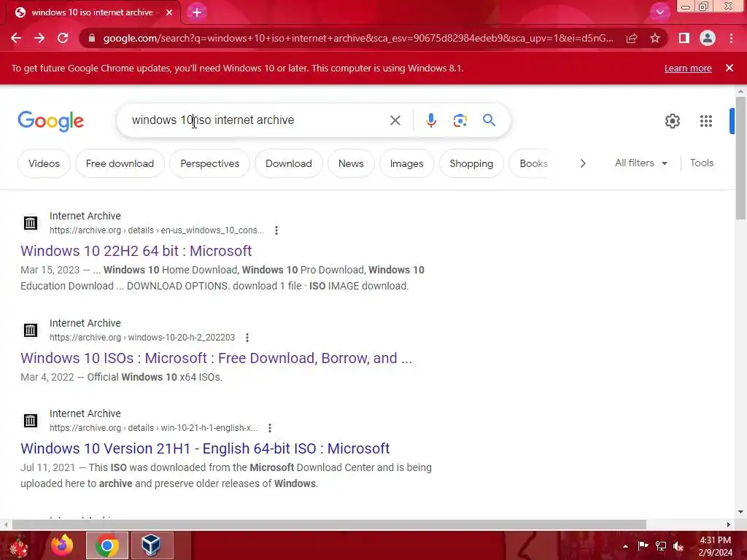Open Windows 10 22H2 64 bit result
The width and height of the screenshot is (747, 560).
(136, 251)
